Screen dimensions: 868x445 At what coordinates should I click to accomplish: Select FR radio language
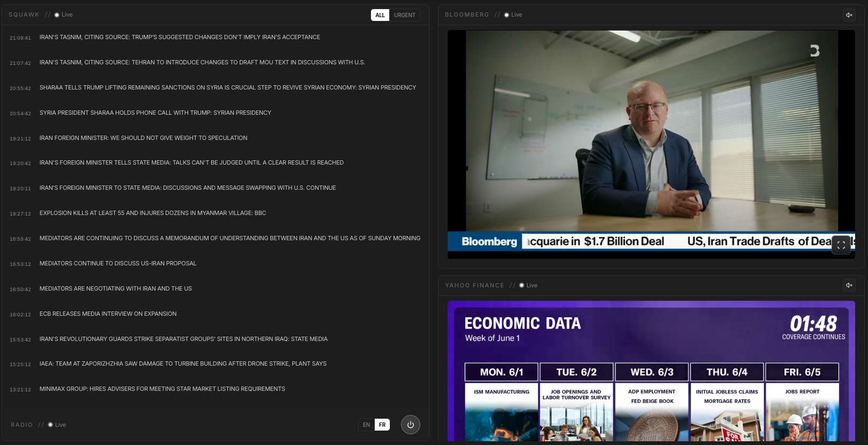tap(382, 425)
